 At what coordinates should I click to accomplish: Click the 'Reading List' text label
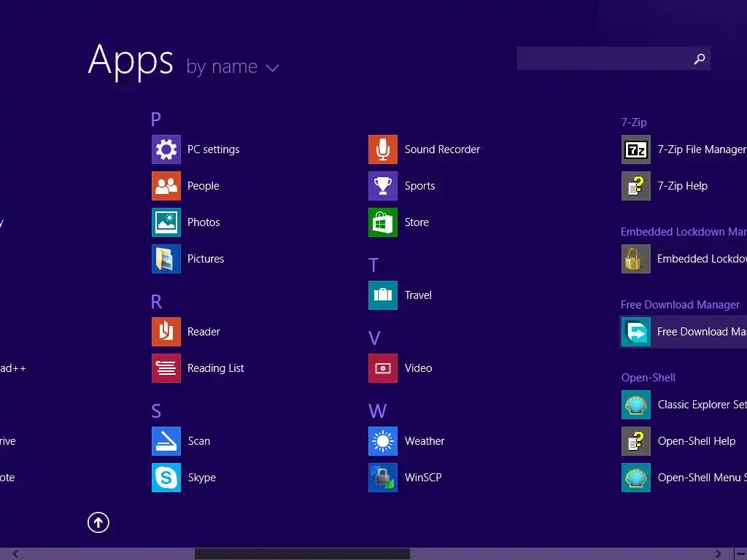tap(215, 368)
